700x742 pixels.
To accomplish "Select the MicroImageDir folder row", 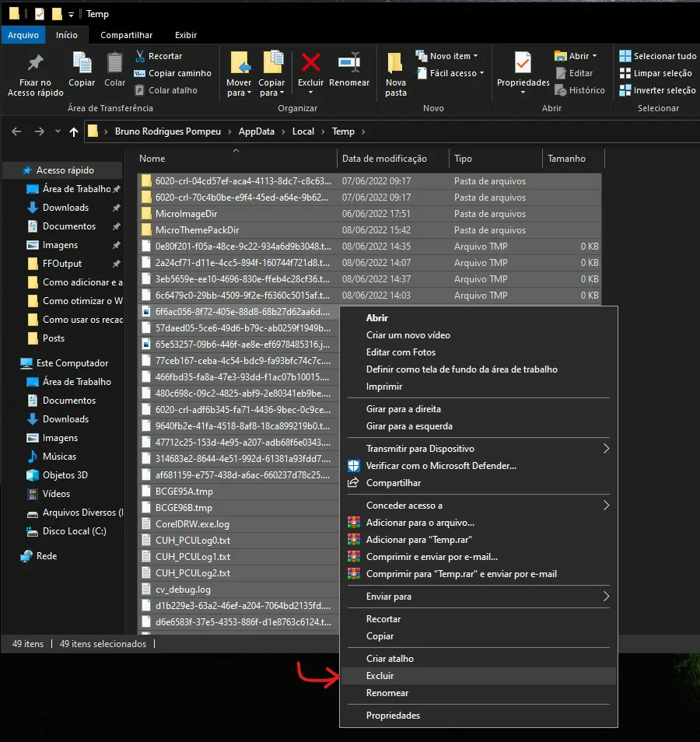I will pyautogui.click(x=369, y=214).
